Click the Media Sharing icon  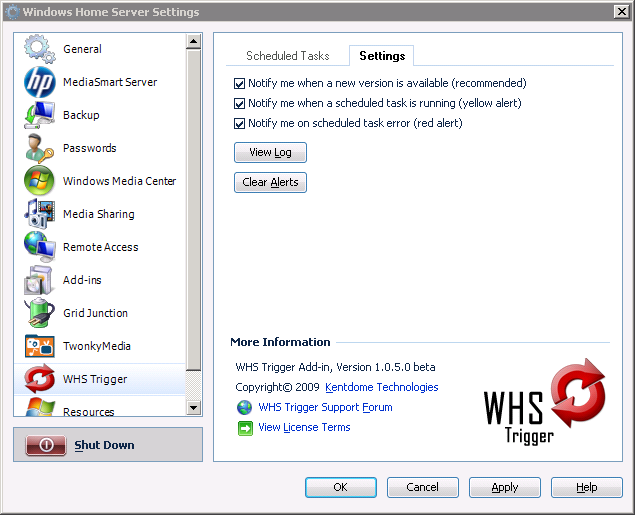tap(39, 214)
